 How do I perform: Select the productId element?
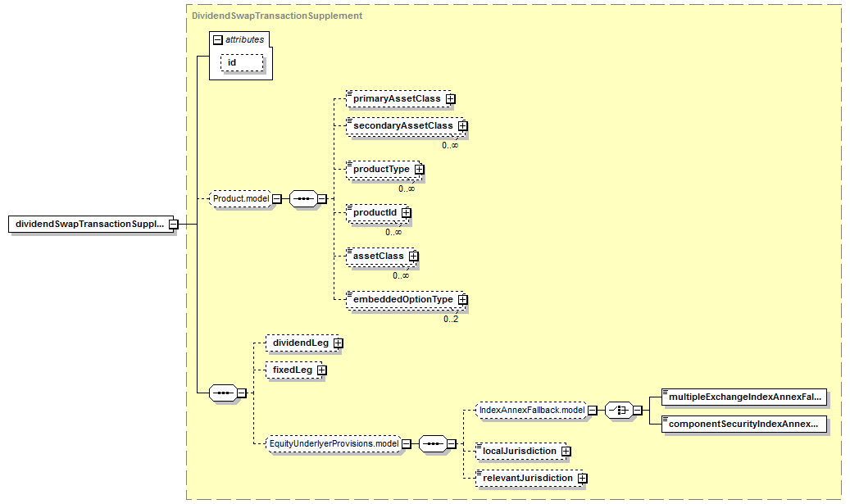pos(376,213)
